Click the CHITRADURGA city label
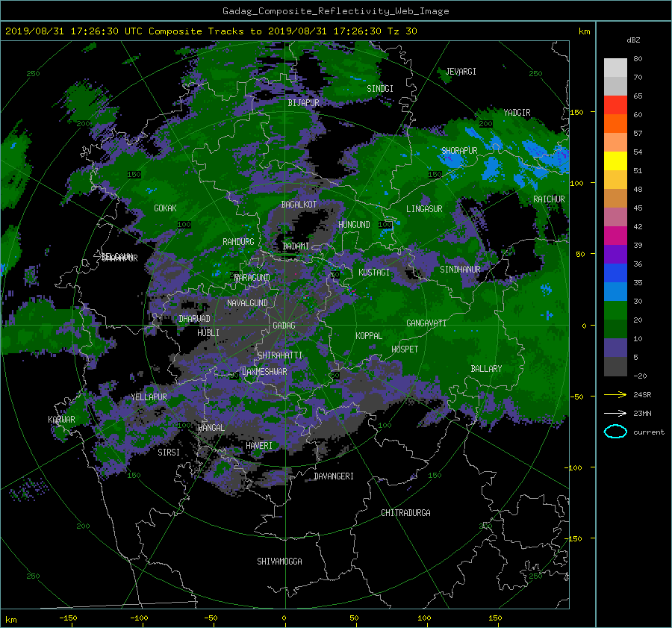Viewport: 672px width, 628px height. tap(406, 513)
